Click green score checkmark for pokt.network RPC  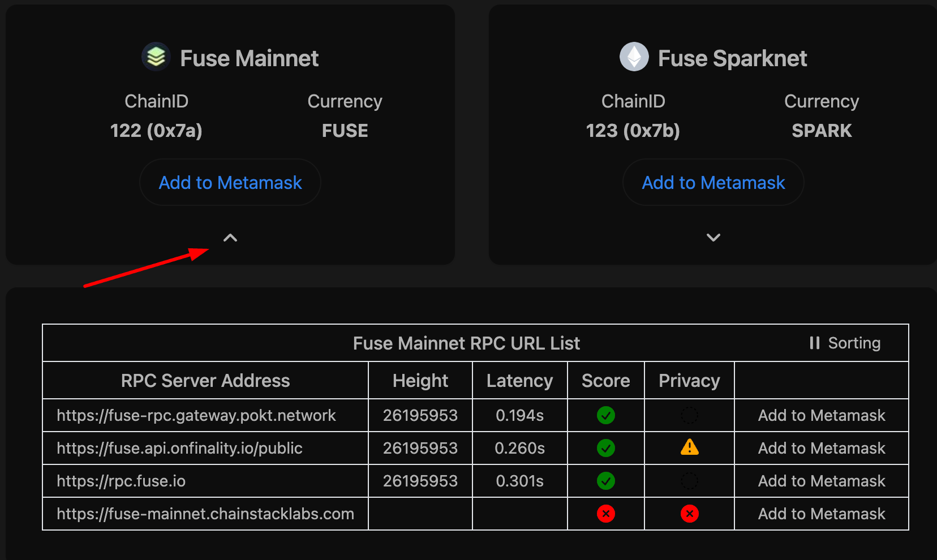pos(606,415)
